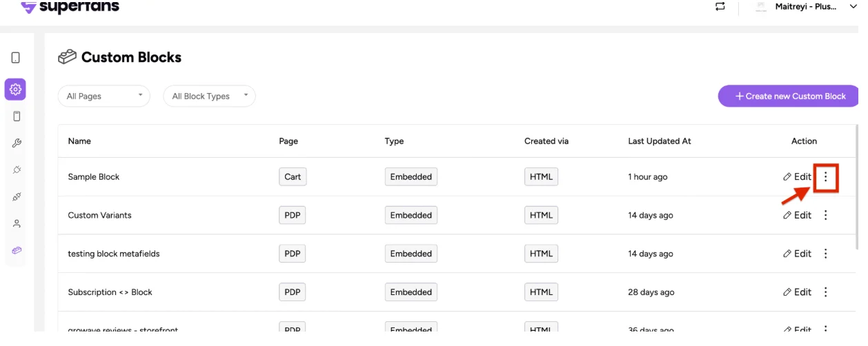868x346 pixels.
Task: Click the wrench tools icon in sidebar
Action: pyautogui.click(x=17, y=143)
